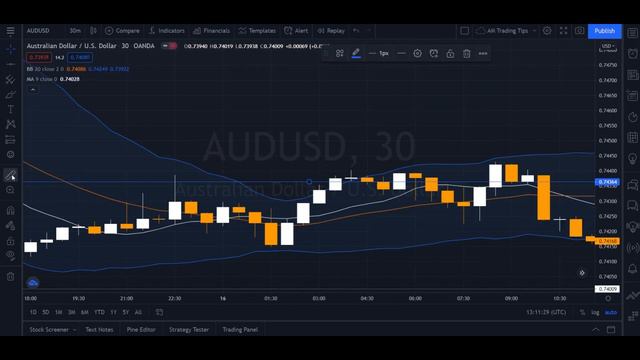Take a chart snapshot with camera icon
The height and width of the screenshot is (360, 640).
579,31
